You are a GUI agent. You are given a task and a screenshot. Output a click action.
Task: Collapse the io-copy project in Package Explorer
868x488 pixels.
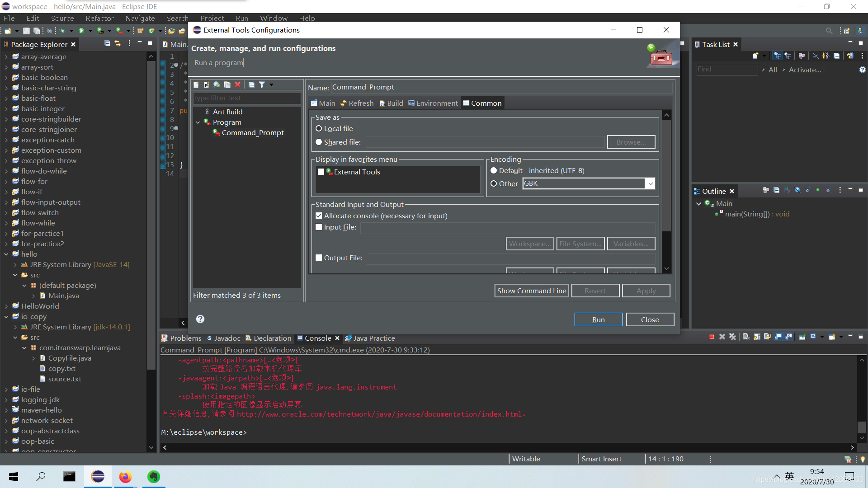[x=6, y=317]
